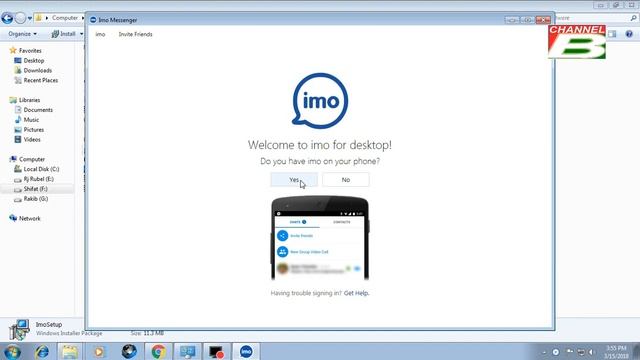Viewport: 640px width, 360px height.
Task: Select Favorites in the navigation pane
Action: [30, 51]
